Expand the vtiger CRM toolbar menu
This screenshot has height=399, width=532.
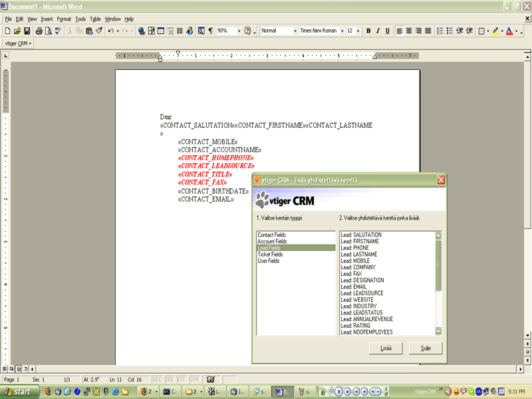click(19, 43)
